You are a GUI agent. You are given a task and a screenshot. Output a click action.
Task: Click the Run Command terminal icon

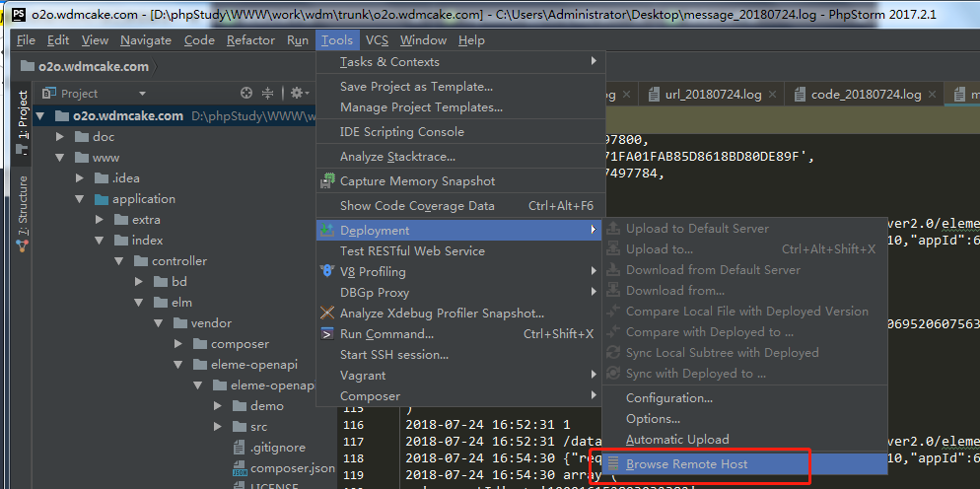coord(327,334)
